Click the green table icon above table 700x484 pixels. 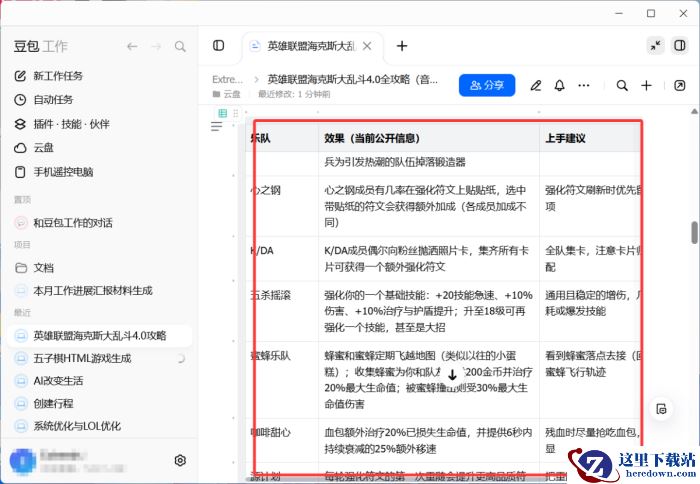(222, 113)
